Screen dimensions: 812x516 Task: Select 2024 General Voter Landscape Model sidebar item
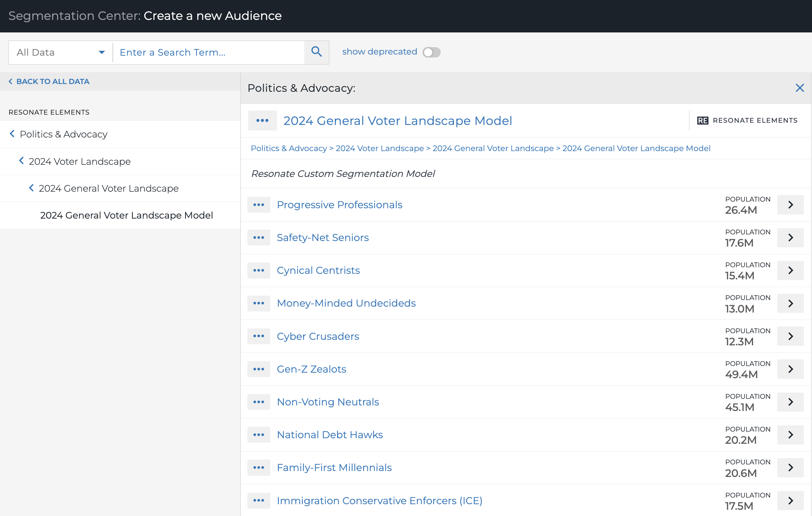120,215
